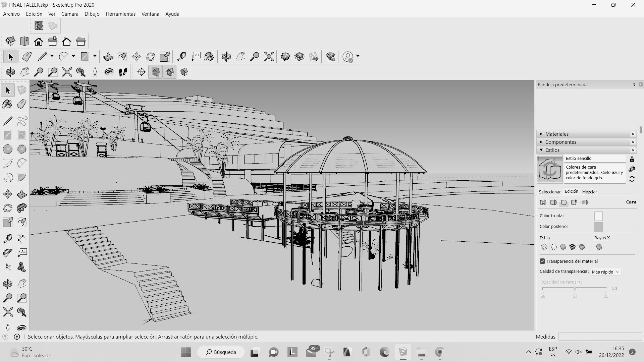Open the Extension Manager ruby icon
Screen dimensions: 644x362
click(330, 57)
